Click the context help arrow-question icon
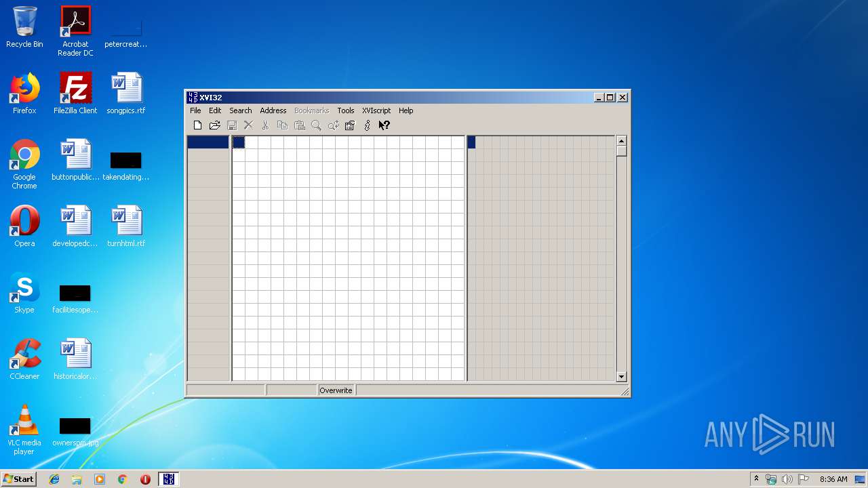The image size is (868, 488). [x=384, y=125]
